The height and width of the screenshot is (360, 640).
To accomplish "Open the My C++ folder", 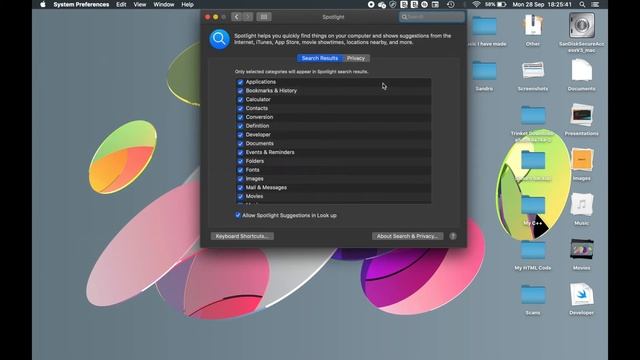I will (x=533, y=205).
